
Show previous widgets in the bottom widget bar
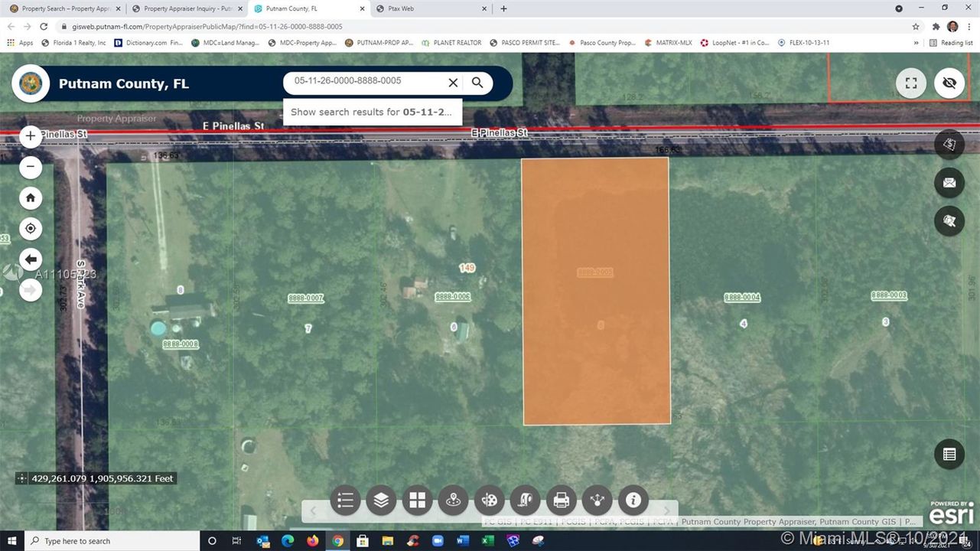click(313, 510)
